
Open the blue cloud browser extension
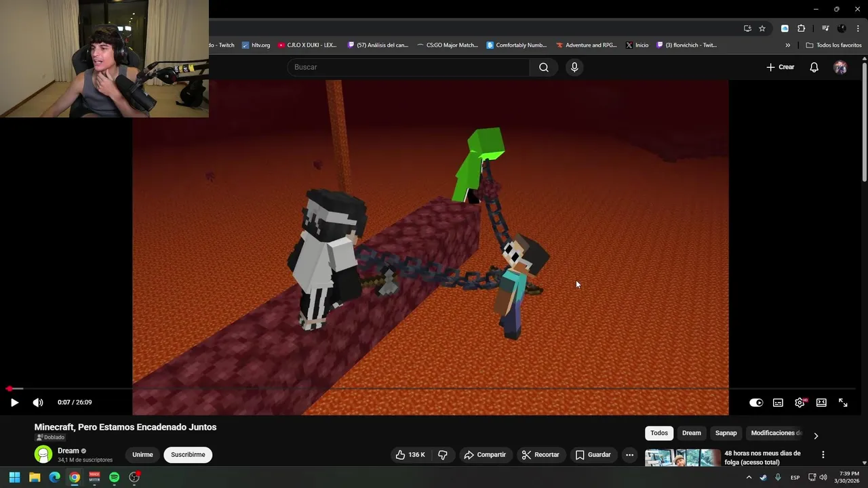tap(785, 28)
